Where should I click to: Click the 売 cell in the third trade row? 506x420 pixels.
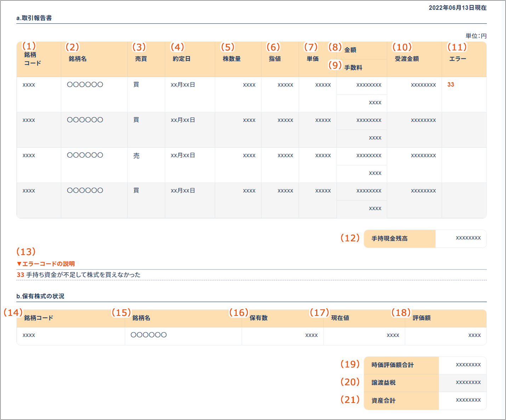coord(136,155)
